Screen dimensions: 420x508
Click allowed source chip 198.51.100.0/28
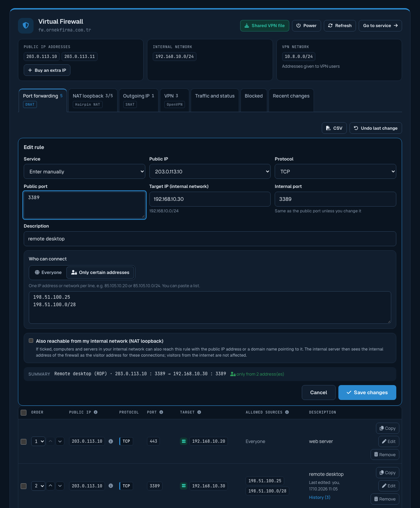pos(267,491)
